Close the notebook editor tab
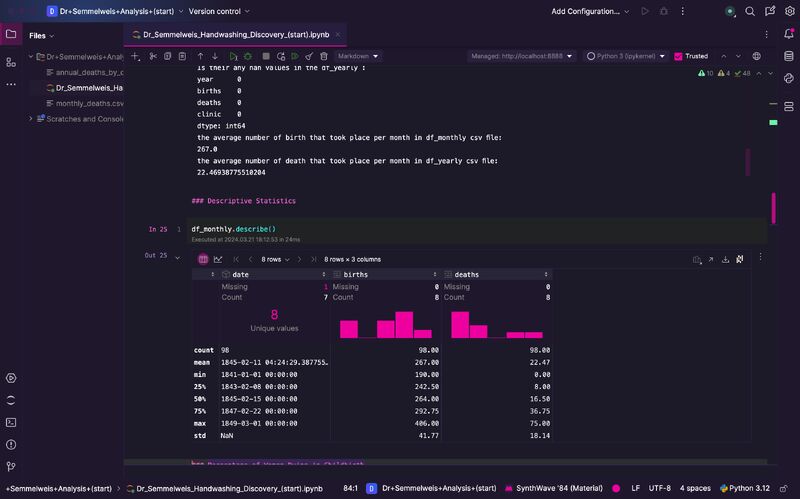Screen dimensions: 800x499 pyautogui.click(x=338, y=35)
